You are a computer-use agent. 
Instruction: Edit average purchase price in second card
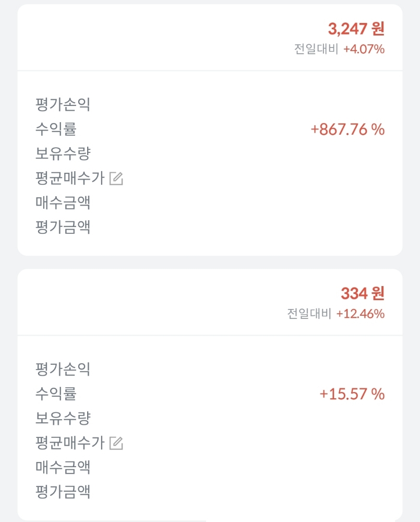[x=116, y=443]
